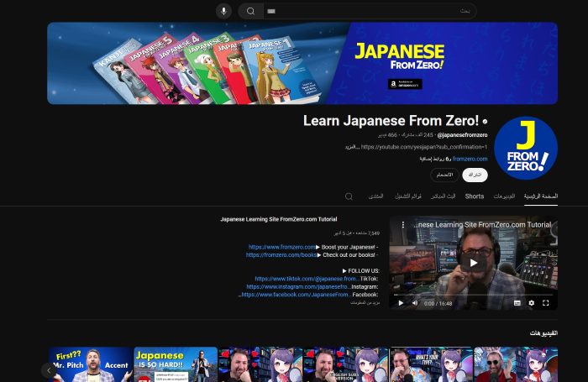Switch to the Shorts tab
This screenshot has height=382, width=588.
[475, 196]
